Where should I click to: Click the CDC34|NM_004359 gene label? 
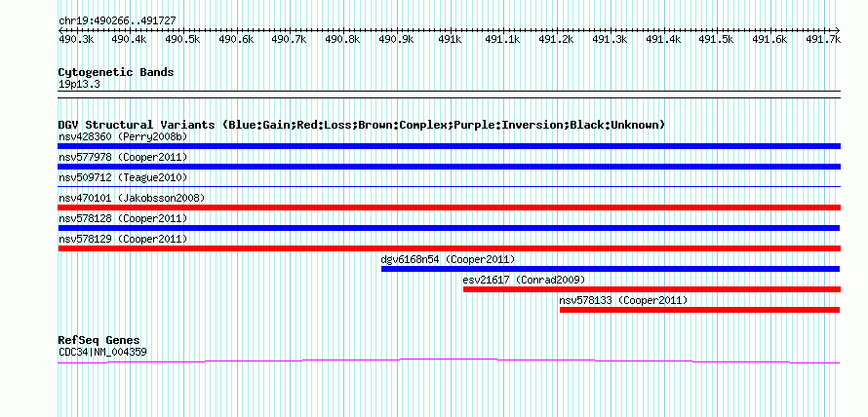point(102,352)
